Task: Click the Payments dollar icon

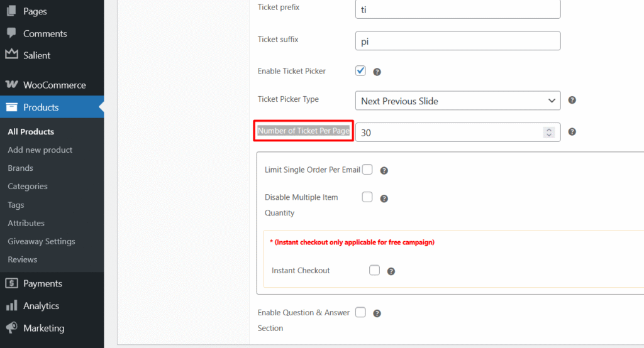Action: (11, 283)
